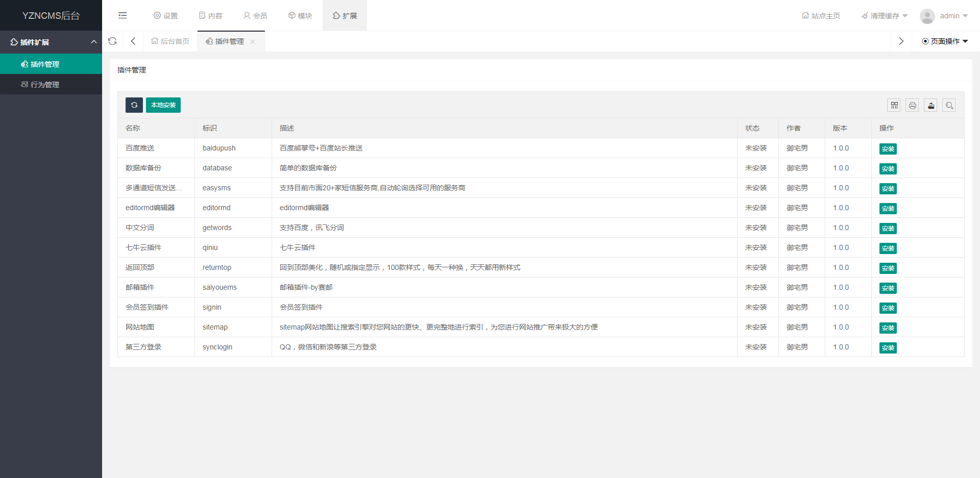Close the 插件管理 tab
The height and width of the screenshot is (478, 980).
[253, 42]
